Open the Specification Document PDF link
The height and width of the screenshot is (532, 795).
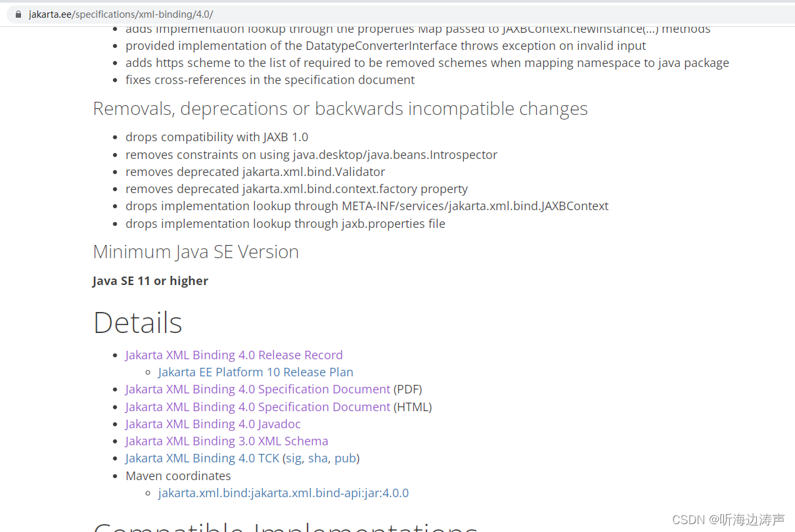pyautogui.click(x=257, y=389)
